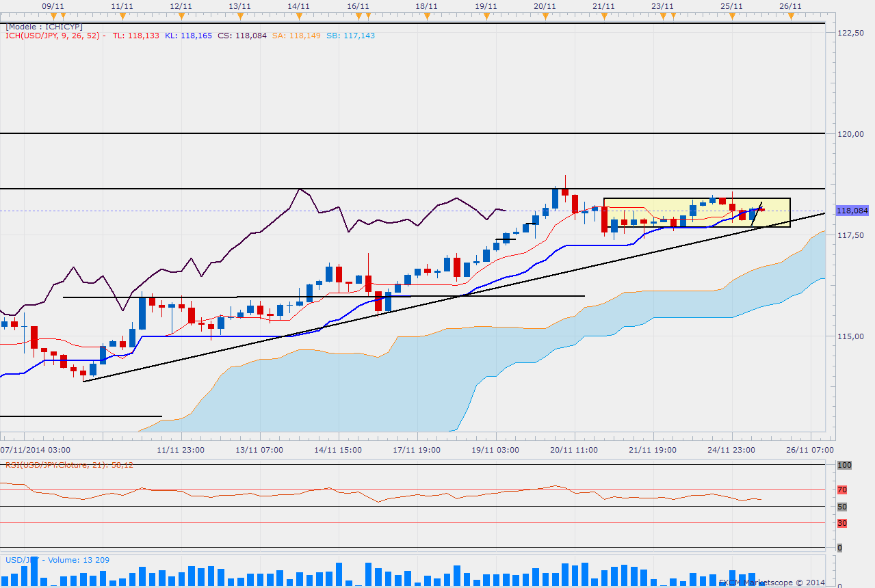The image size is (875, 588).
Task: Click the "11/11 23:00" time axis label
Action: [181, 450]
